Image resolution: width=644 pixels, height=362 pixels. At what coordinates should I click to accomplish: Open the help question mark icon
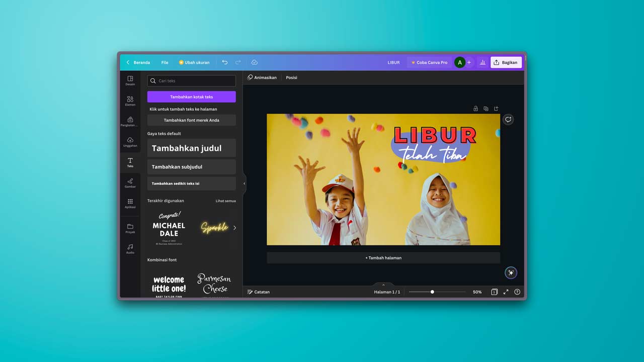[517, 292]
